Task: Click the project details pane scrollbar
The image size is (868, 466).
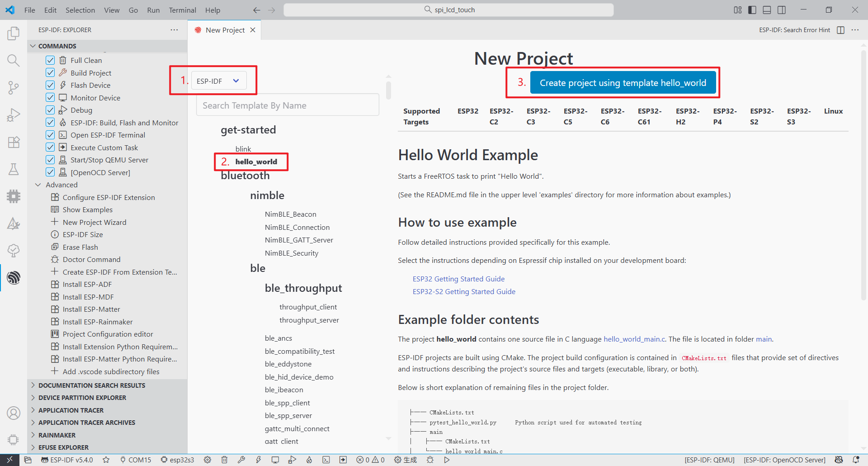Action: tap(863, 174)
